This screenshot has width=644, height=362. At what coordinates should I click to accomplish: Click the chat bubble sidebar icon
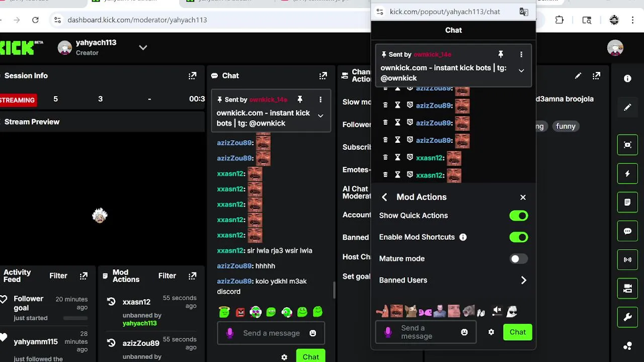[x=627, y=231]
